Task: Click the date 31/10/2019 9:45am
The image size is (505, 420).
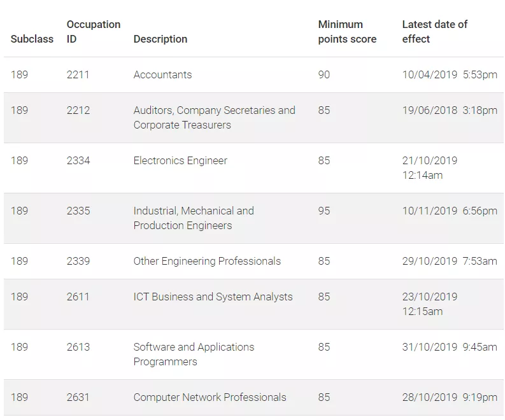Action: (450, 347)
